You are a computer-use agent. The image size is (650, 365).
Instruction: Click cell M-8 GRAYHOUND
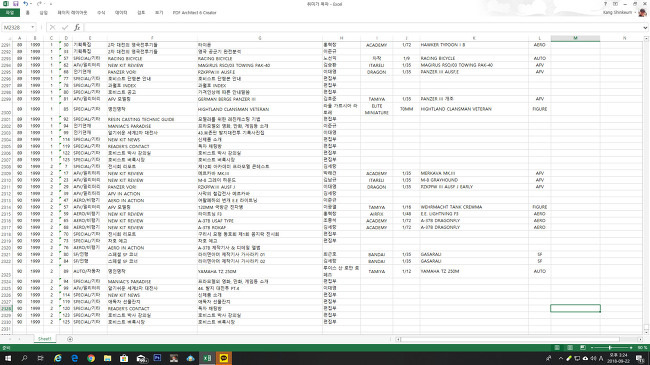click(474, 180)
